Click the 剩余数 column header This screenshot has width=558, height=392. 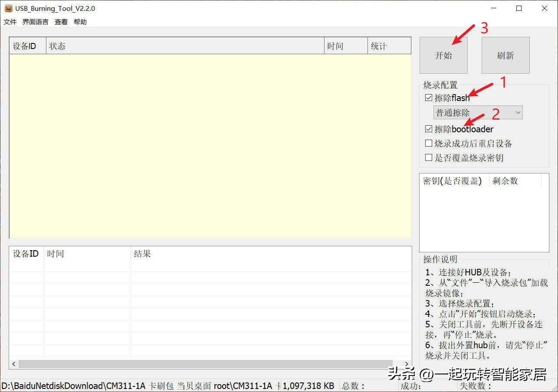[515, 181]
